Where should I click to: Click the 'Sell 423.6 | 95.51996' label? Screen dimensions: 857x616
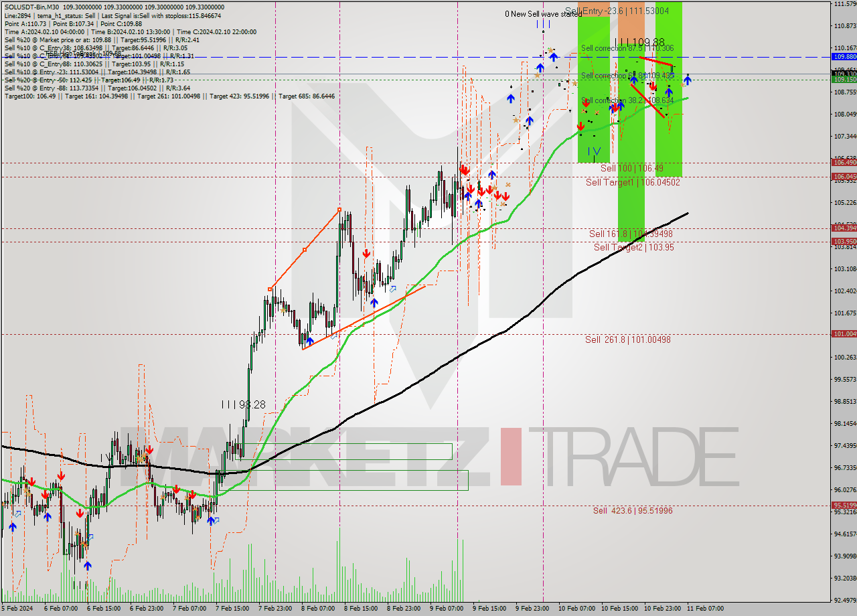coord(633,511)
